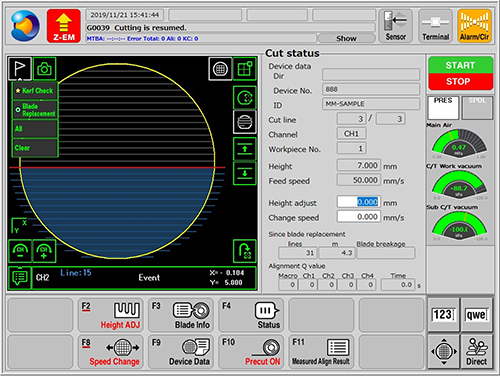Click the wafer jog direction icon
Screen dimensions: 500x376
(443, 351)
